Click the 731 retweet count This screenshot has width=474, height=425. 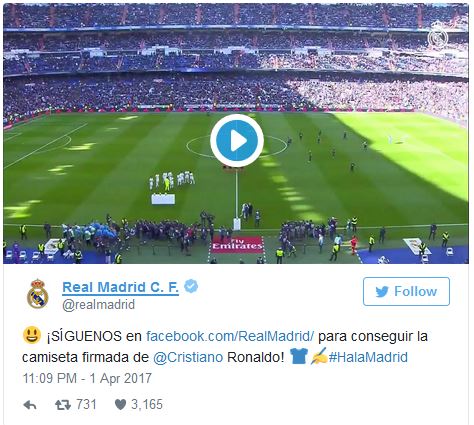[87, 404]
